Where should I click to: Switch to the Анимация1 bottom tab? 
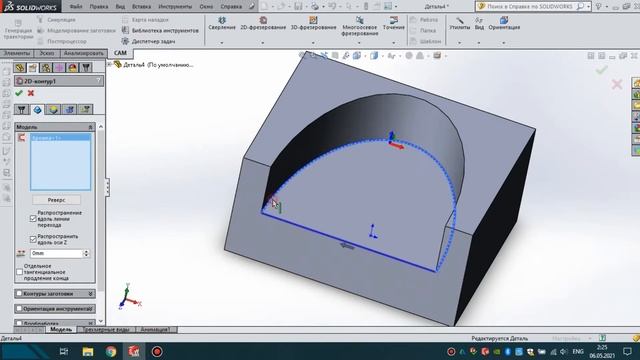pos(156,329)
